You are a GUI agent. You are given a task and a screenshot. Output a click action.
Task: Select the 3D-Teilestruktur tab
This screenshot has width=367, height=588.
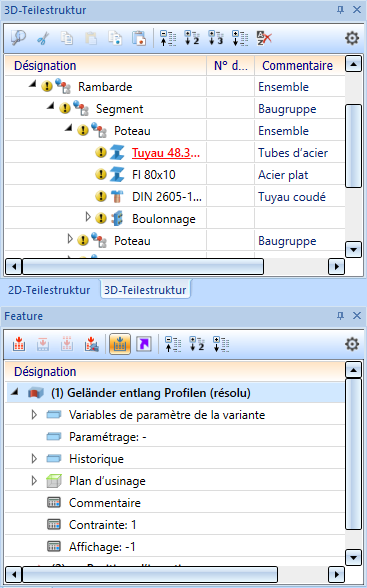click(x=145, y=290)
